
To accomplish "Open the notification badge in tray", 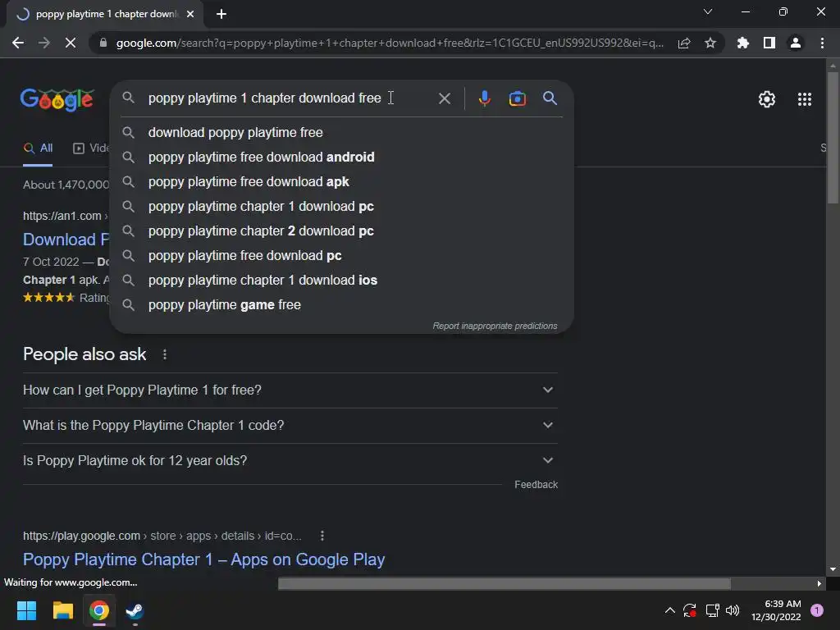I will tap(817, 610).
